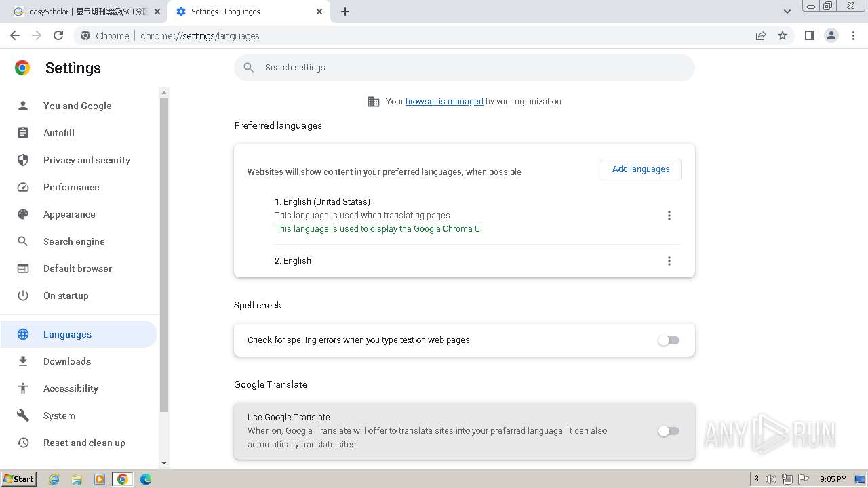
Task: Click the You and Google person icon
Action: [23, 106]
